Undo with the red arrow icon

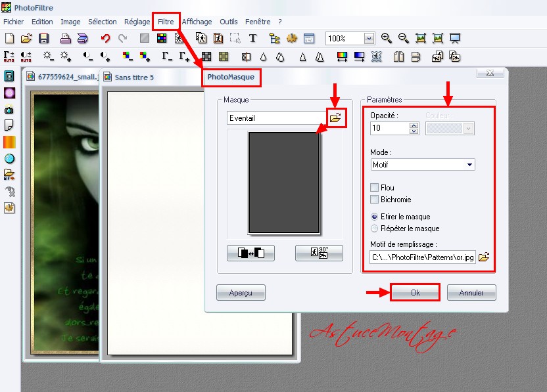coord(105,38)
